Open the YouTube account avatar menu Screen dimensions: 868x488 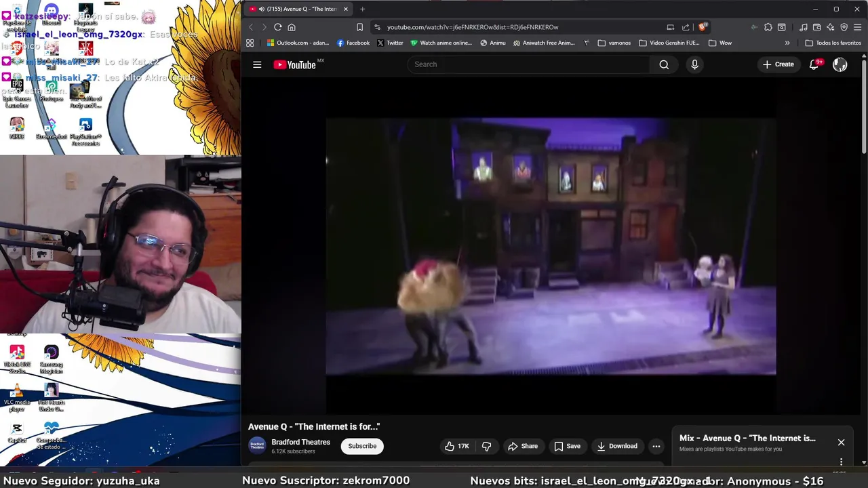[840, 64]
